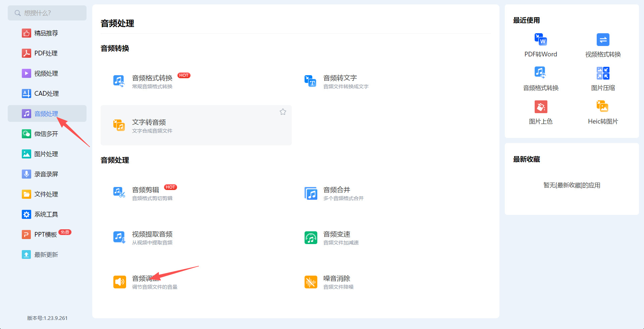This screenshot has height=329, width=644.
Task: Select the 音频处理 sidebar item
Action: (x=47, y=114)
